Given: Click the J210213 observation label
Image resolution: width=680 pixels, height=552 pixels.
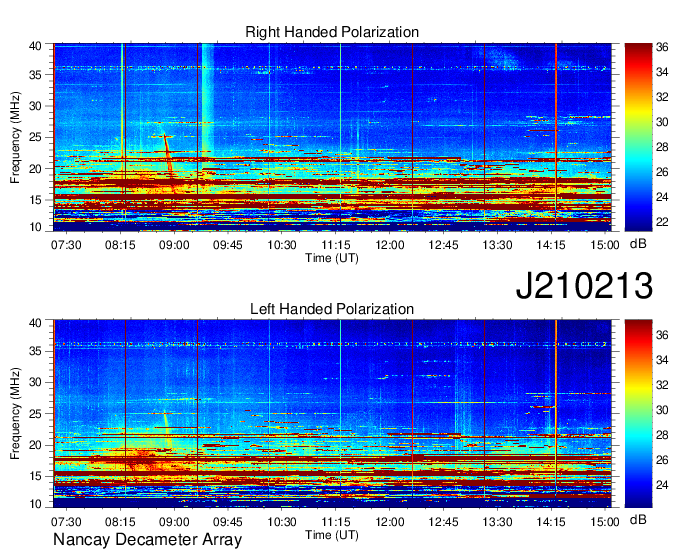Looking at the screenshot, I should coord(584,286).
